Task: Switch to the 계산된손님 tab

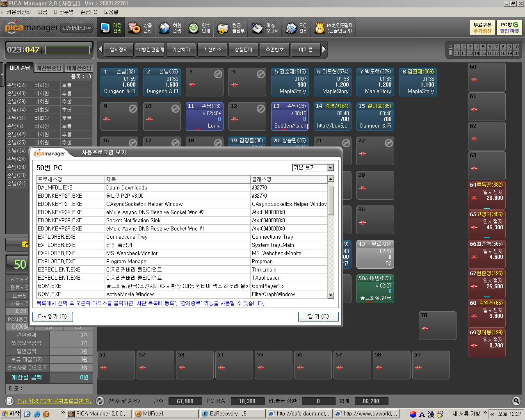Action: tap(49, 68)
